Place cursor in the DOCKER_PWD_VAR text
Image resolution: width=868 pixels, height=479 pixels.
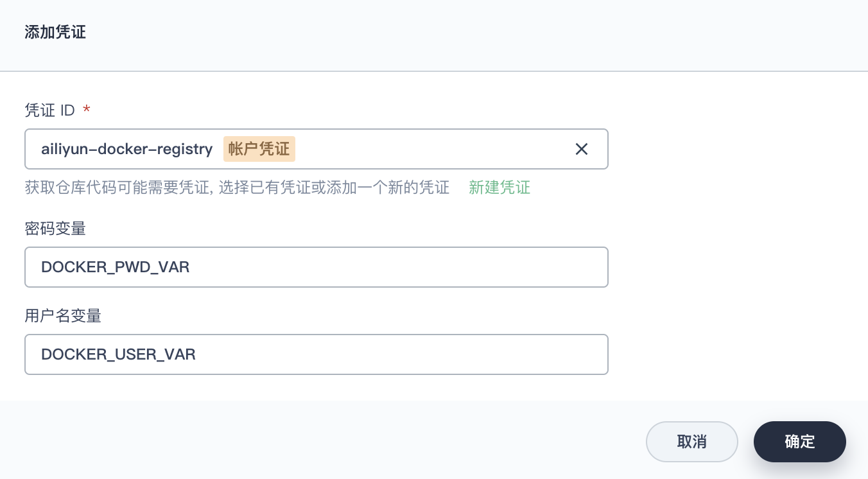pyautogui.click(x=115, y=267)
